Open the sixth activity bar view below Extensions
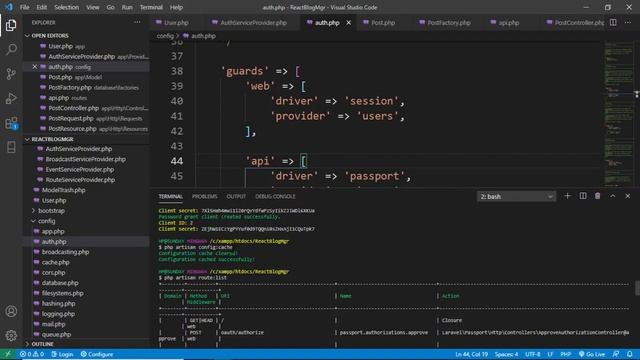Image resolution: width=640 pixels, height=360 pixels. click(11, 147)
